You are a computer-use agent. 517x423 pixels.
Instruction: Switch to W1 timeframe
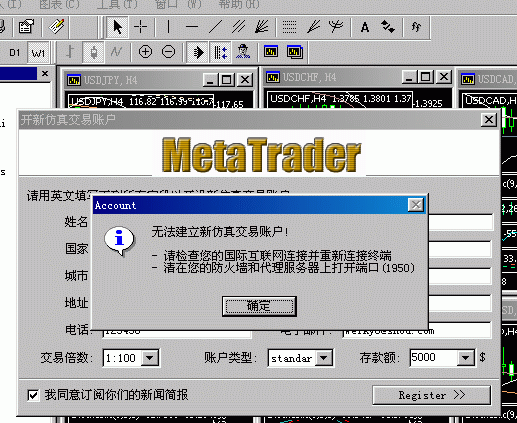pos(38,52)
